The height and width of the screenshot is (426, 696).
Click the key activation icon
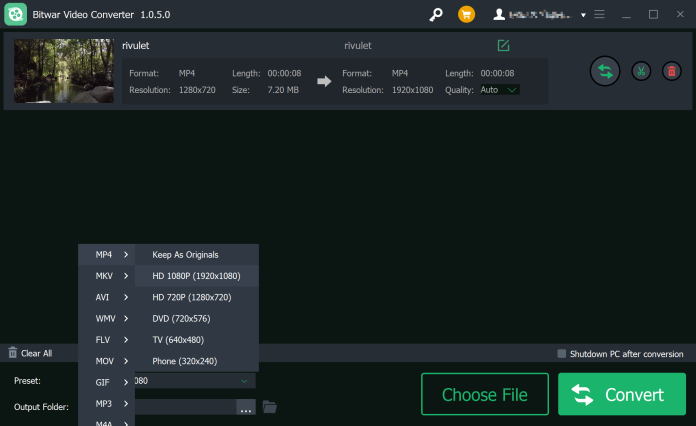[x=435, y=14]
